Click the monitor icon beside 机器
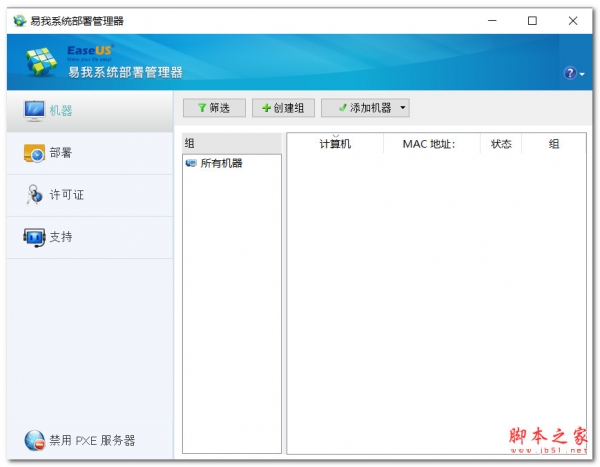 34,111
